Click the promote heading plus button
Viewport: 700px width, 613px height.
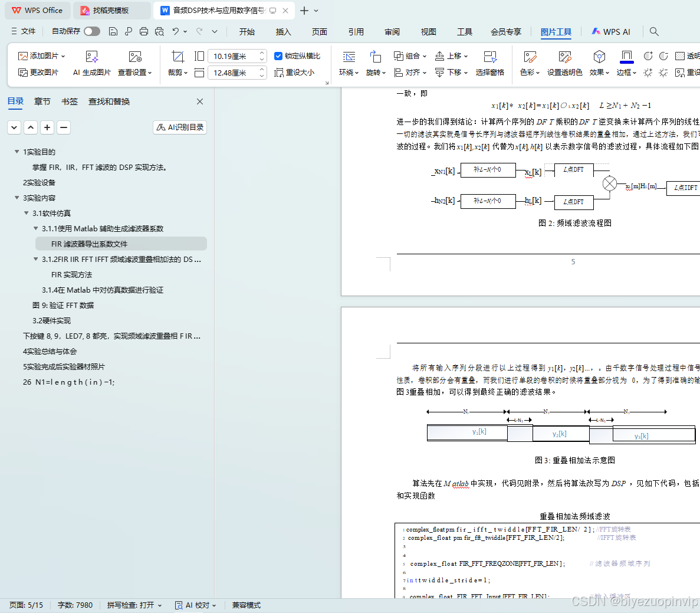(x=47, y=127)
